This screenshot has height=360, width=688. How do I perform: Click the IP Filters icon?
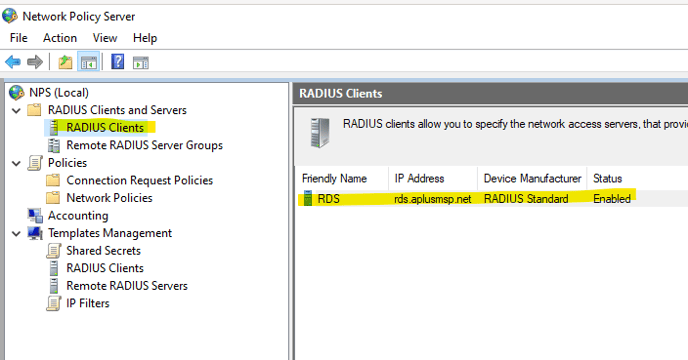click(54, 303)
